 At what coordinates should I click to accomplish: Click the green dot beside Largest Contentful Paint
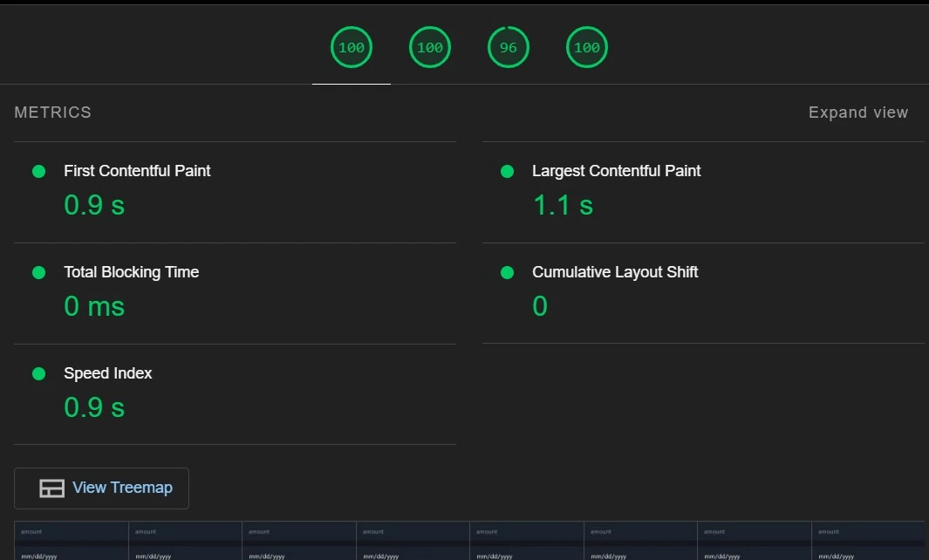pyautogui.click(x=507, y=171)
